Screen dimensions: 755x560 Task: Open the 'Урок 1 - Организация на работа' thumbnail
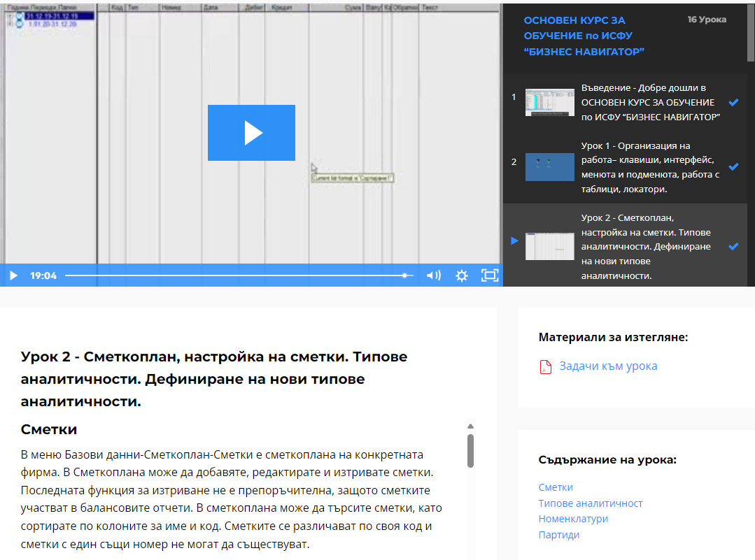tap(549, 167)
